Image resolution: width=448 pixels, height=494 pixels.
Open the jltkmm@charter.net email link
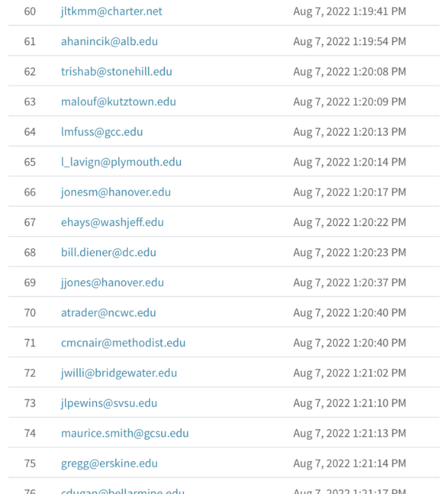coord(111,11)
